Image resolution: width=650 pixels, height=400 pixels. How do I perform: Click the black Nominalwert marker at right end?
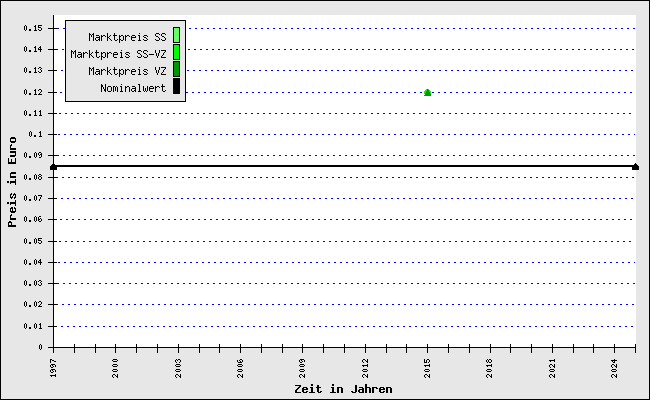pos(635,167)
